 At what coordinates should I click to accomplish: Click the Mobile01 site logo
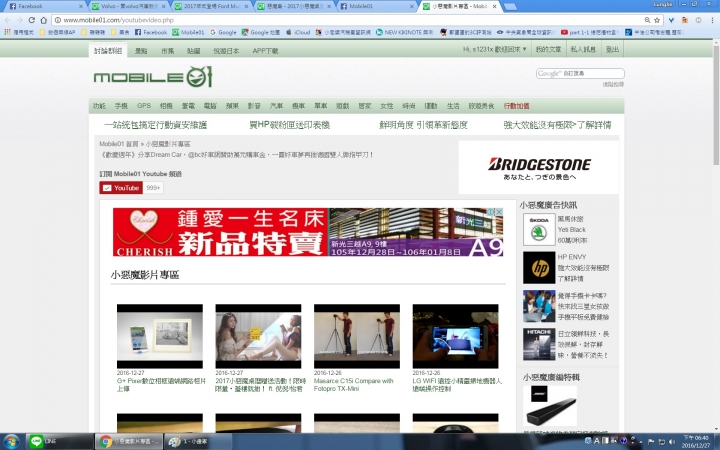coord(153,77)
